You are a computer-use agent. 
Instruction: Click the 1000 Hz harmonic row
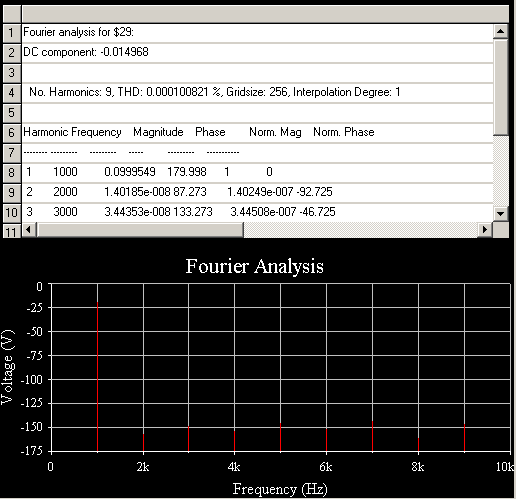point(257,173)
